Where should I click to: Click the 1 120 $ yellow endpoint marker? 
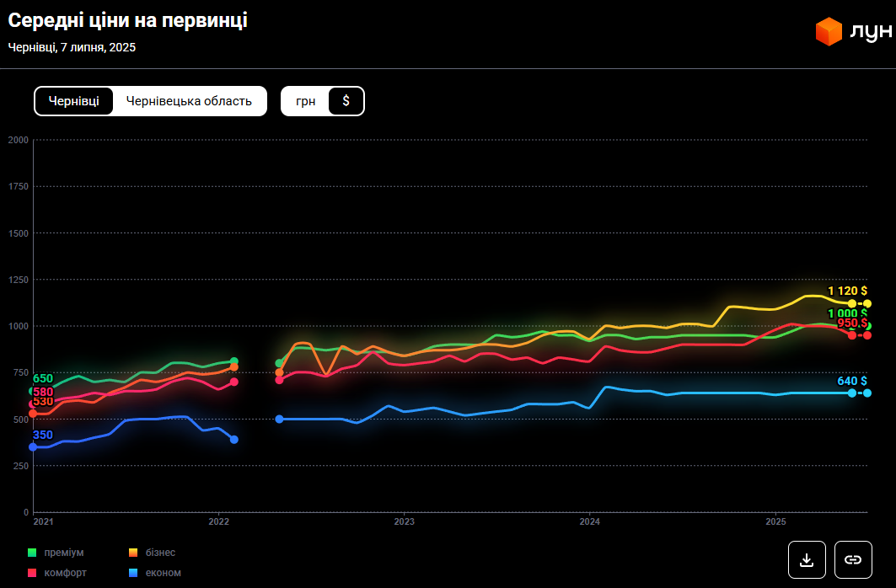(x=866, y=303)
